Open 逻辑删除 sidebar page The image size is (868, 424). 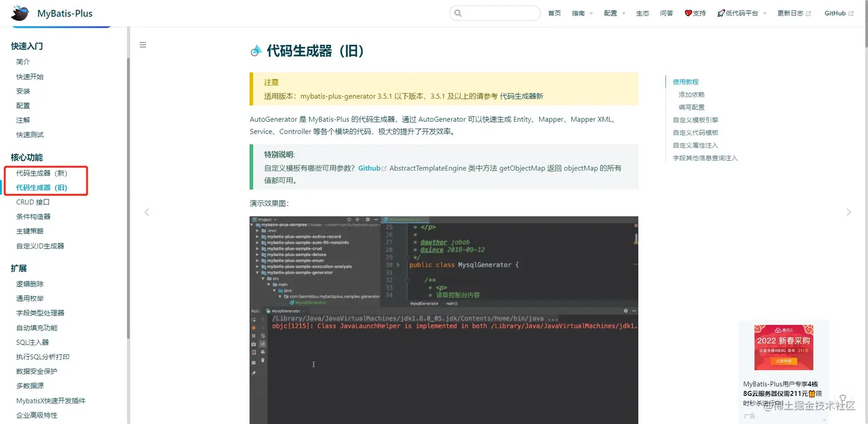coord(30,284)
